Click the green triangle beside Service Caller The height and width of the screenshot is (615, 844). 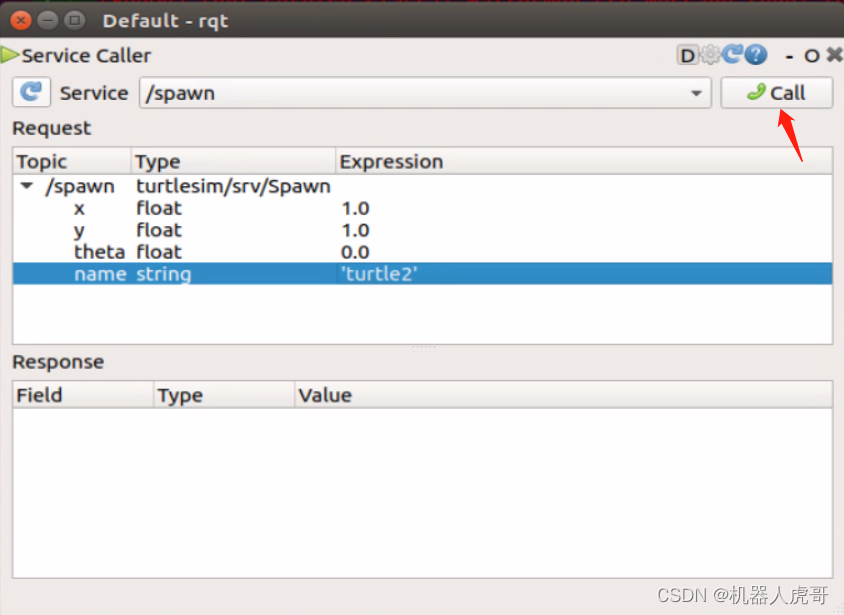point(9,56)
